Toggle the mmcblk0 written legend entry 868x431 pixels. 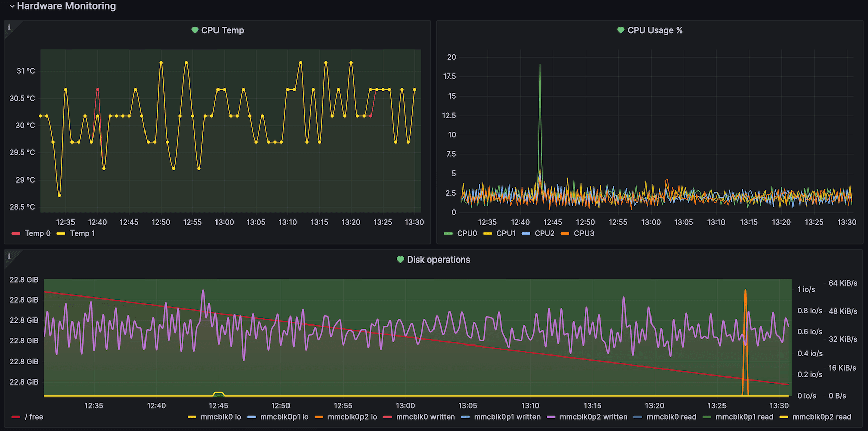425,417
